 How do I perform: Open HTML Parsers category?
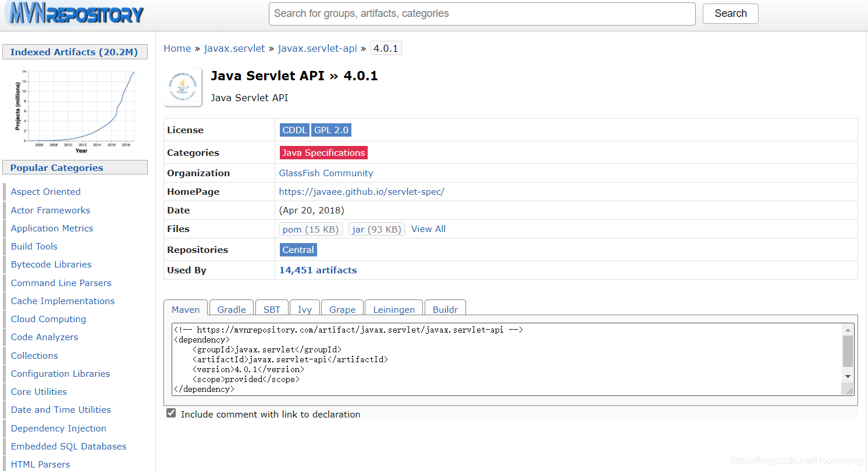(40, 465)
